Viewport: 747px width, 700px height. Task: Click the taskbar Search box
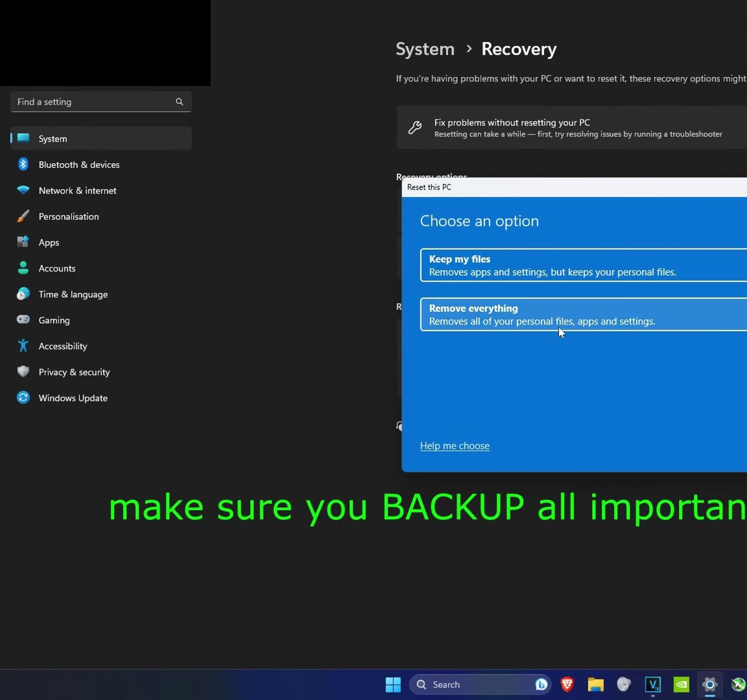(480, 684)
